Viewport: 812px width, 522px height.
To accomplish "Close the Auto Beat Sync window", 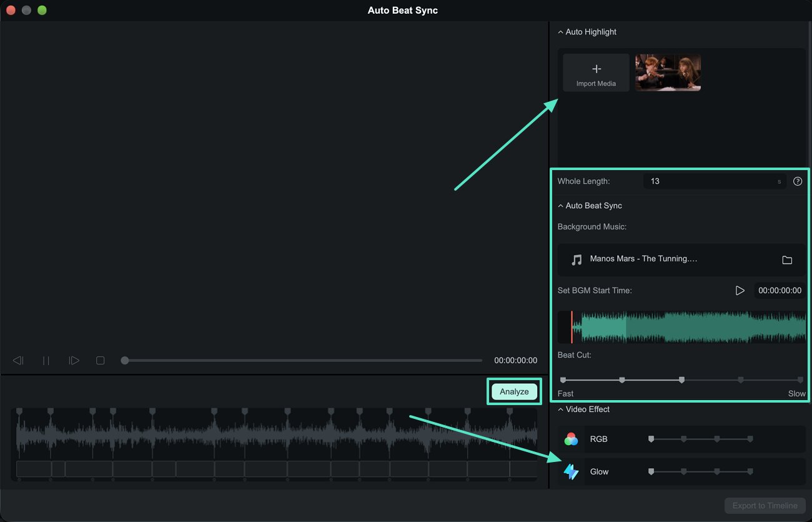I will (11, 11).
